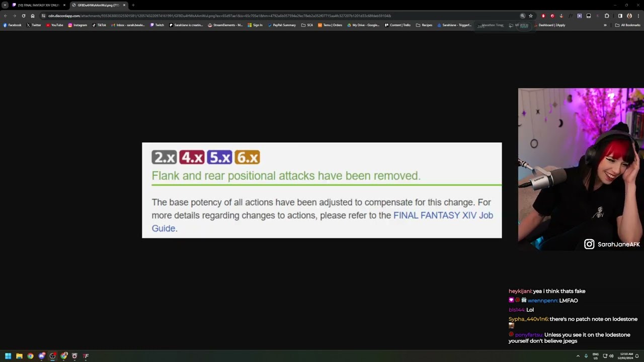Open the Facebook bookmark
The image size is (644, 362).
(x=13, y=25)
